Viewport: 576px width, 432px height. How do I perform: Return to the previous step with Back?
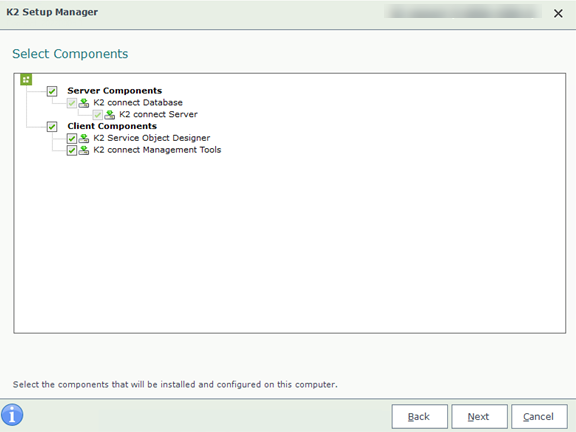click(x=419, y=417)
